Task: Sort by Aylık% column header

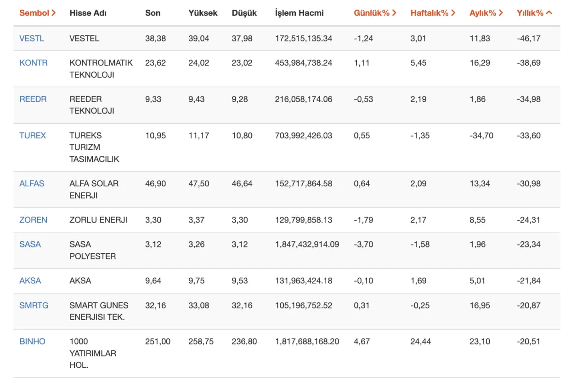Action: 486,13
